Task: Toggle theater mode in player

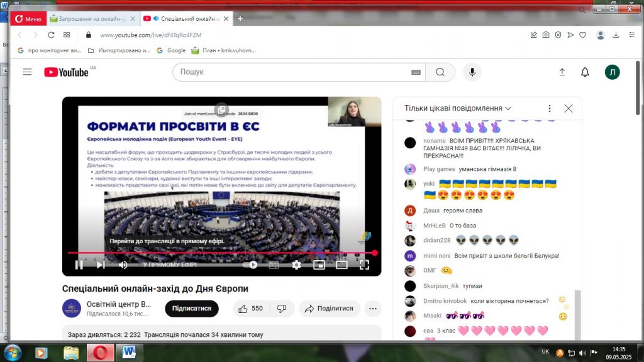Action: [341, 265]
